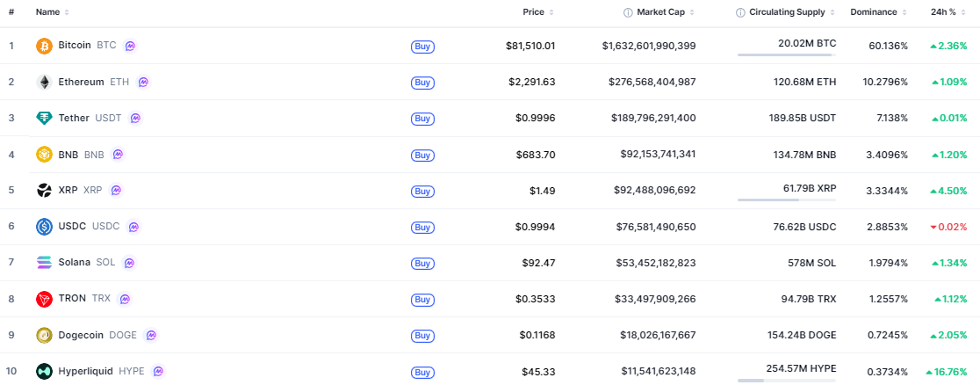980x385 pixels.
Task: Sort the table by Market Cap column
Action: point(666,12)
